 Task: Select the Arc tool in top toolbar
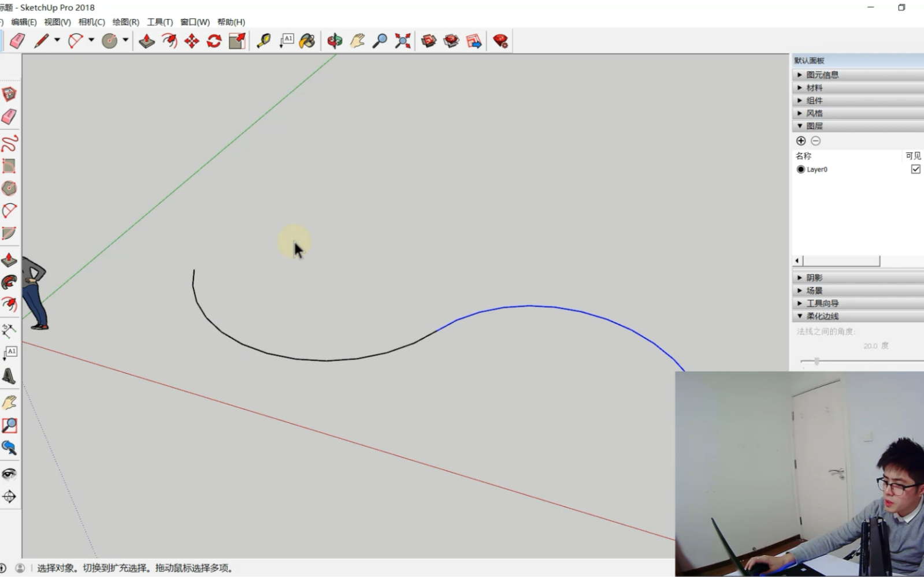click(x=76, y=40)
